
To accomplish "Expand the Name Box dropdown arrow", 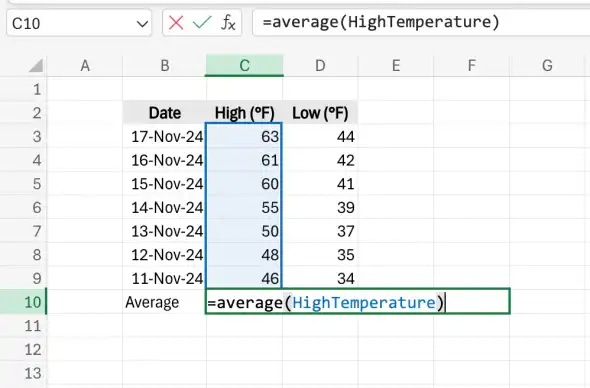I will tap(142, 24).
